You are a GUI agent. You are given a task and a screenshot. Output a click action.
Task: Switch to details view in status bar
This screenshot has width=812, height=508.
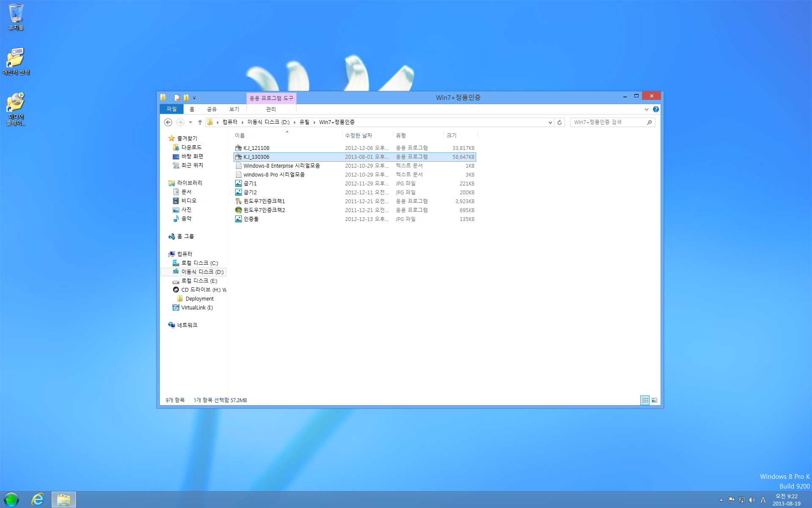[x=645, y=400]
